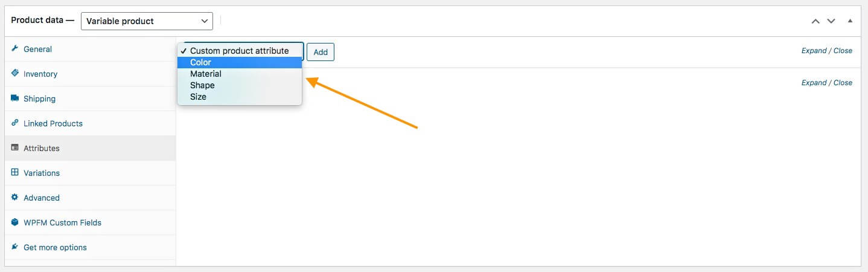868x272 pixels.
Task: Click the Linked Products chain icon
Action: 14,123
